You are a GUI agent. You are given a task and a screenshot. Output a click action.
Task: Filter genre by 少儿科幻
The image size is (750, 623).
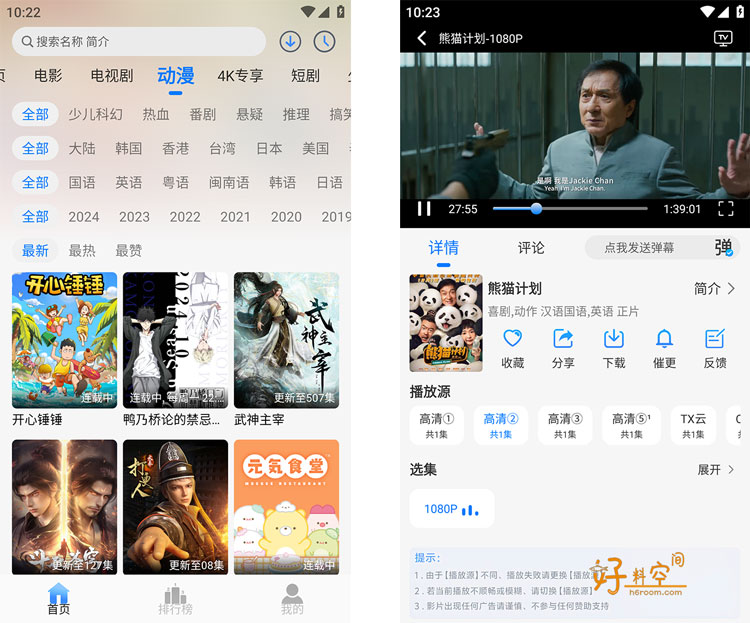[95, 114]
